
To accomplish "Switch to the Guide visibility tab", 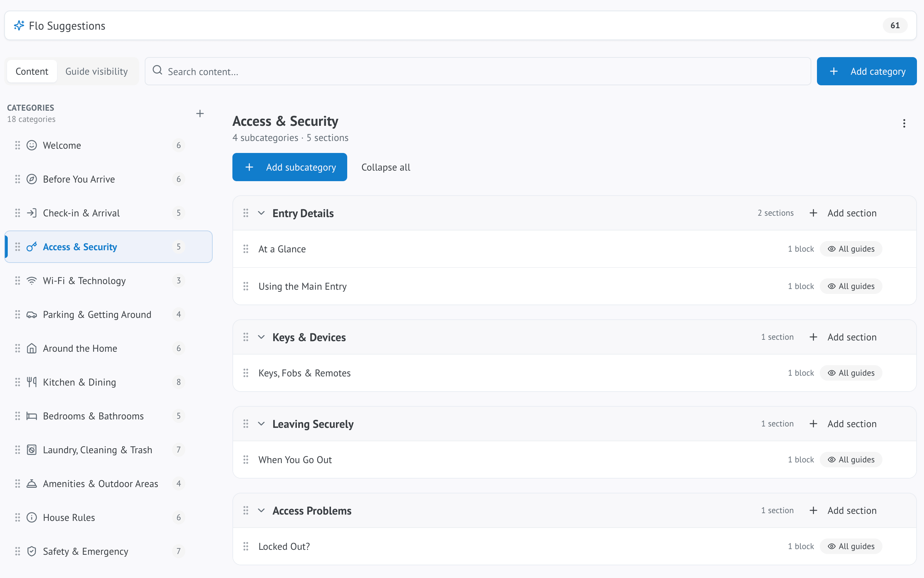I will click(96, 72).
